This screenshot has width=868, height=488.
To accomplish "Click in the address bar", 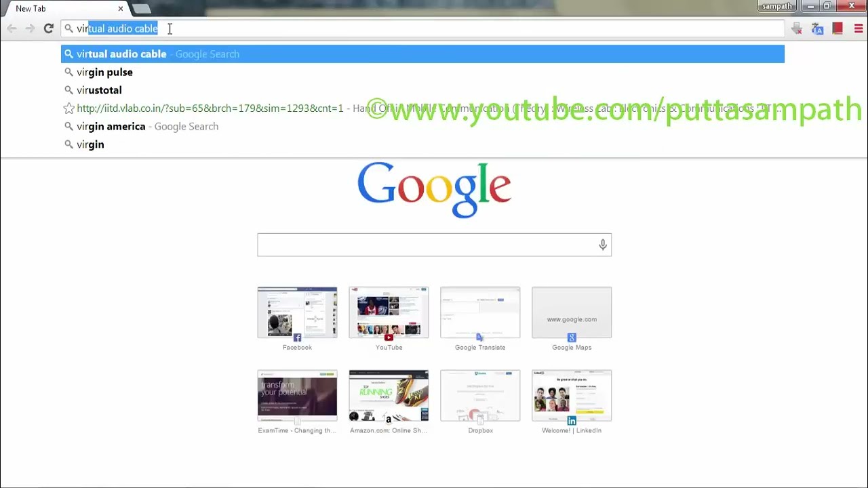I will click(422, 28).
